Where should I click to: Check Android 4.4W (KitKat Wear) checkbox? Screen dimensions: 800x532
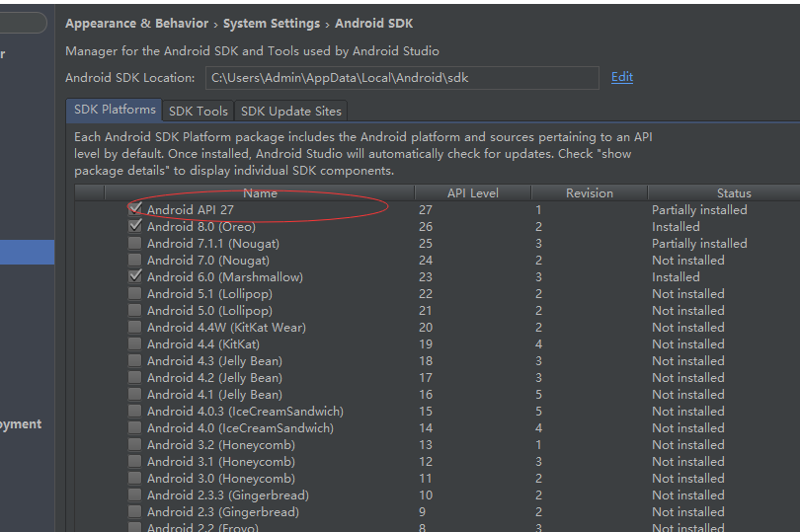pyautogui.click(x=134, y=328)
